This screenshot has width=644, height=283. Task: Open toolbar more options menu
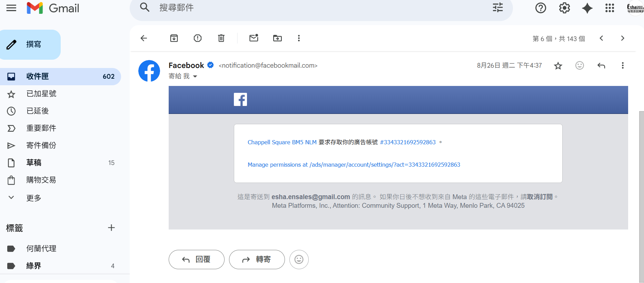pyautogui.click(x=299, y=38)
